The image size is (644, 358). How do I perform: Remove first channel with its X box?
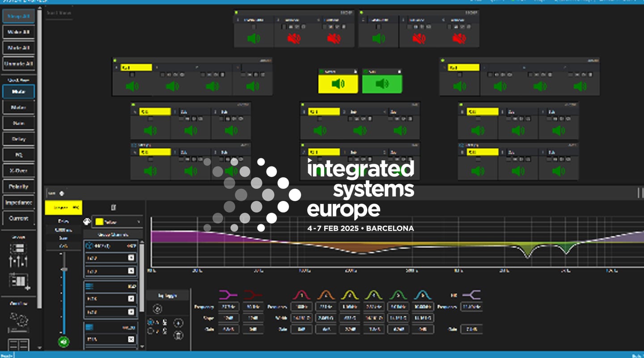pyautogui.click(x=131, y=257)
